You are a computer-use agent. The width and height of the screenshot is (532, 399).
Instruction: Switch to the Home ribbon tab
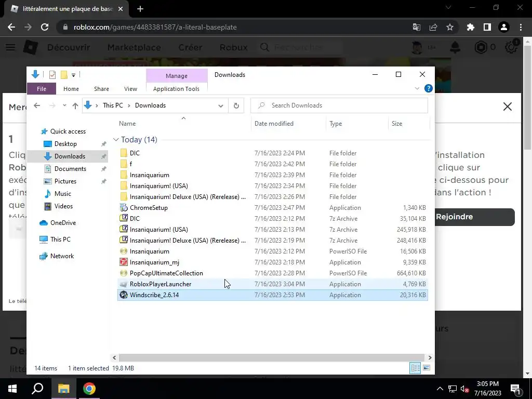click(71, 89)
